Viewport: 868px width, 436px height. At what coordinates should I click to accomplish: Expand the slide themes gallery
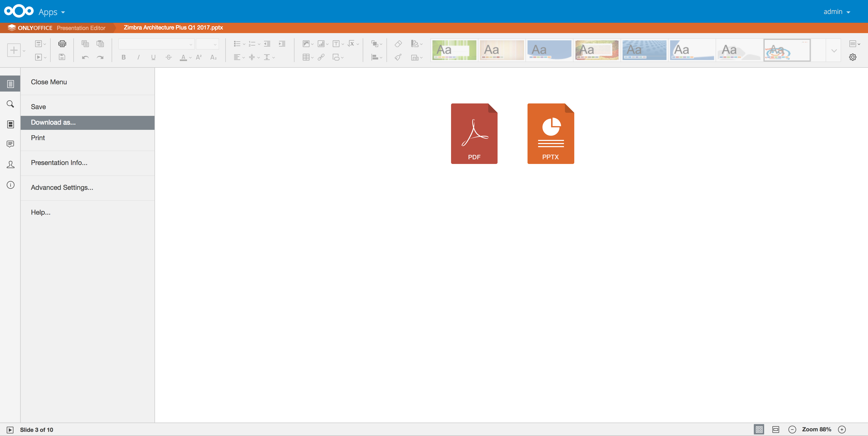coord(834,51)
